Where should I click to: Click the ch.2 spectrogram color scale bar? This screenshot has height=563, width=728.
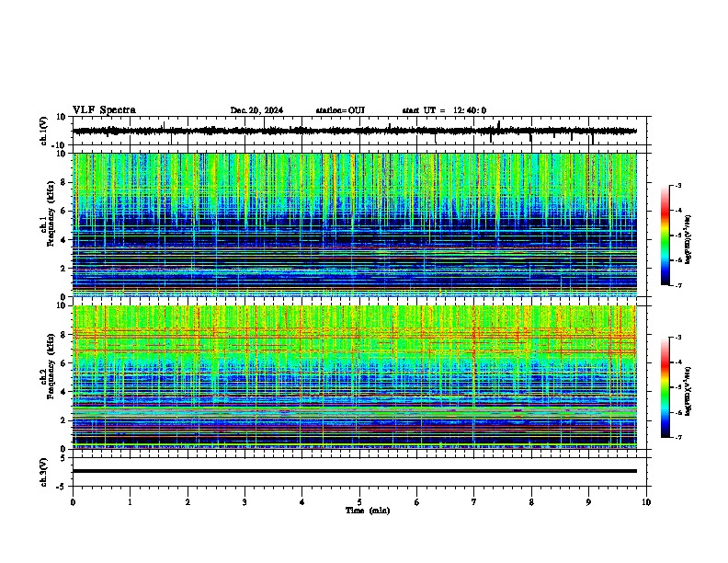(x=665, y=387)
